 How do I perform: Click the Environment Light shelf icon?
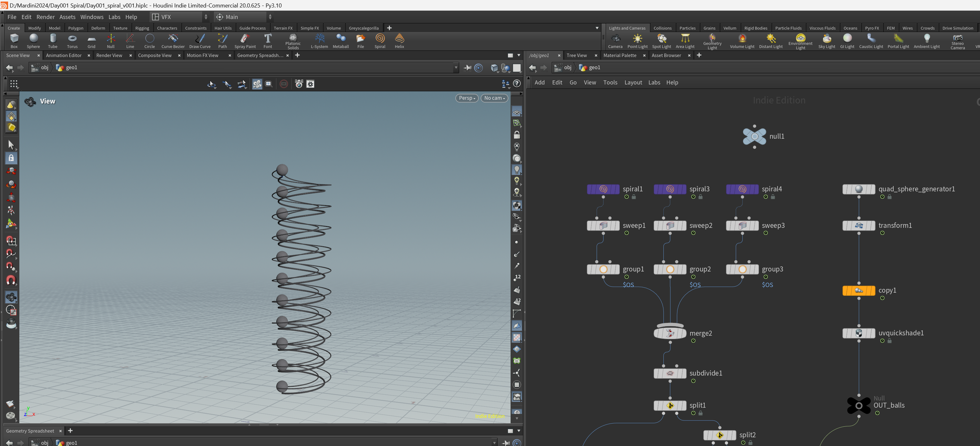click(x=800, y=38)
